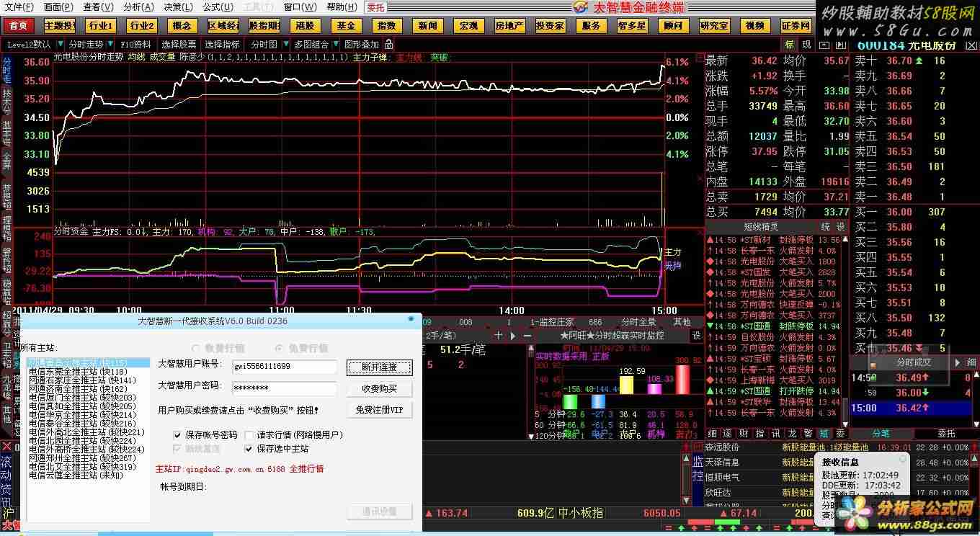The height and width of the screenshot is (536, 980).
Task: Click the 统 button in 短线精灵 header
Action: pos(826,226)
